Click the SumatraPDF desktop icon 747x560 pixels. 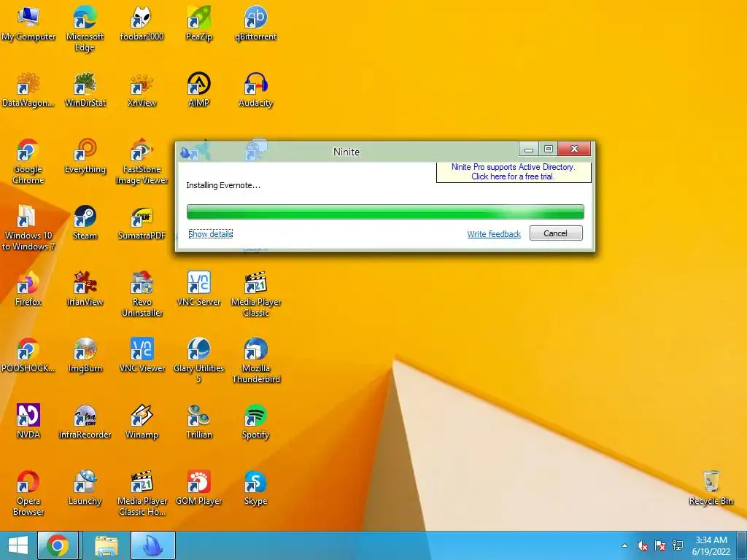pos(142,222)
